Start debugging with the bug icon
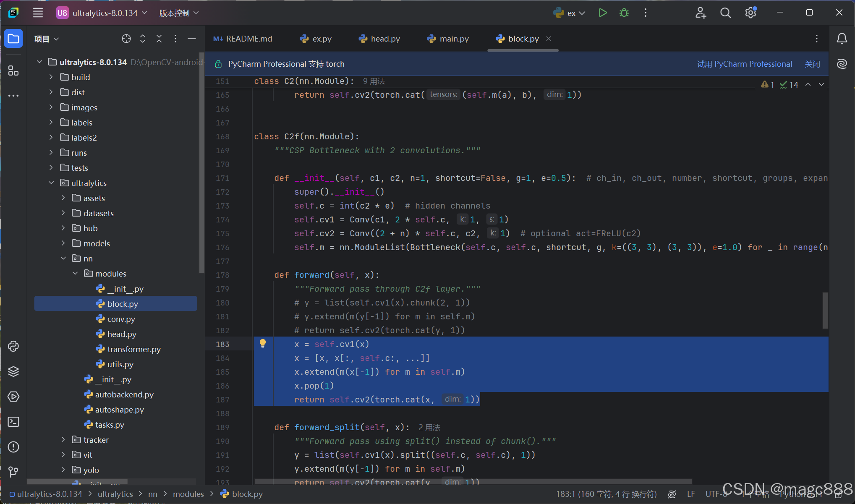The image size is (855, 504). coord(624,13)
